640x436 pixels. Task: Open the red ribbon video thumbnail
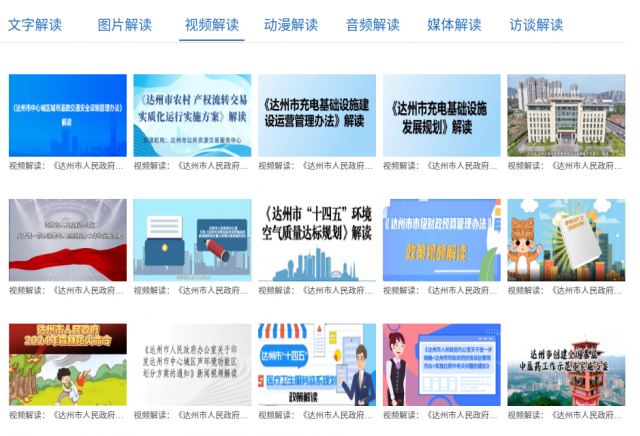tap(68, 240)
